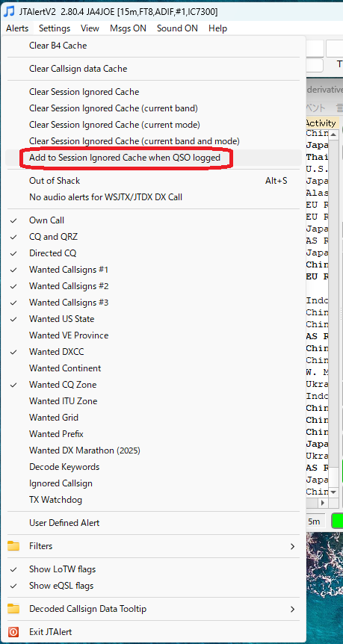Click the scroll up arrow in Activity list
This screenshot has width=343, height=644.
tap(333, 134)
